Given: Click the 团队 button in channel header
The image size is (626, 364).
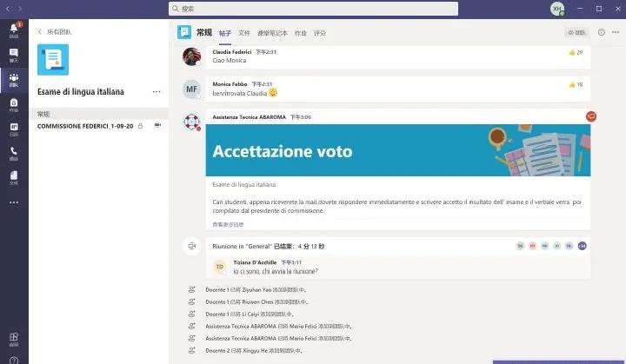Looking at the screenshot, I should (576, 32).
